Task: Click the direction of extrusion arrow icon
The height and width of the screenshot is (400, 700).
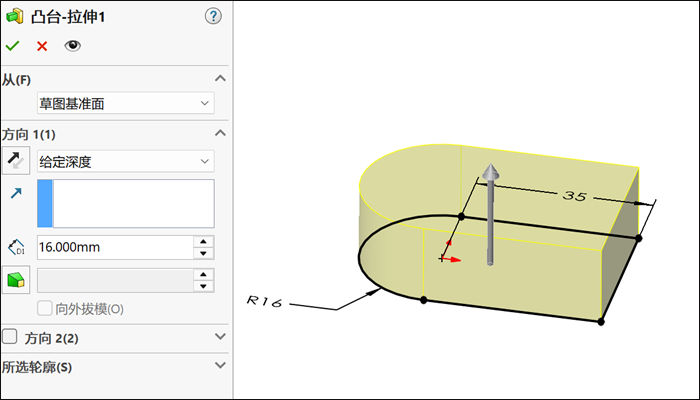Action: 16,193
